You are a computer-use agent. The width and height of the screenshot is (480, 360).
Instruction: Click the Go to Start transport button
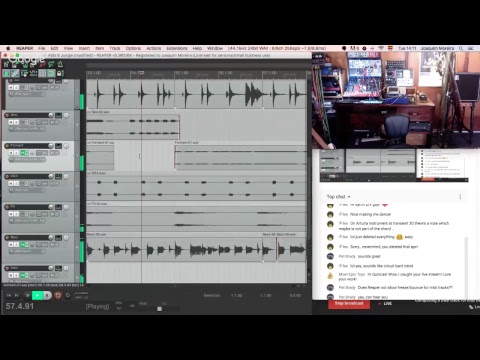[9, 295]
